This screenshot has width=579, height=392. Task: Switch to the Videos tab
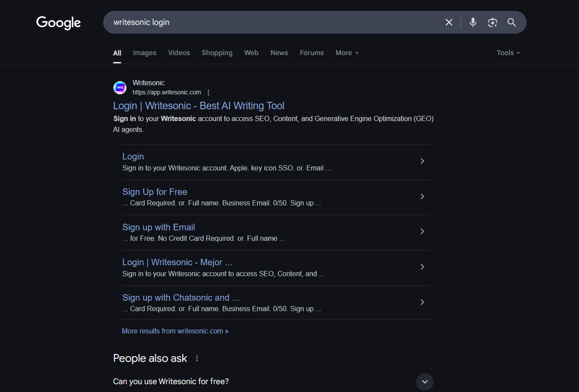(x=179, y=53)
